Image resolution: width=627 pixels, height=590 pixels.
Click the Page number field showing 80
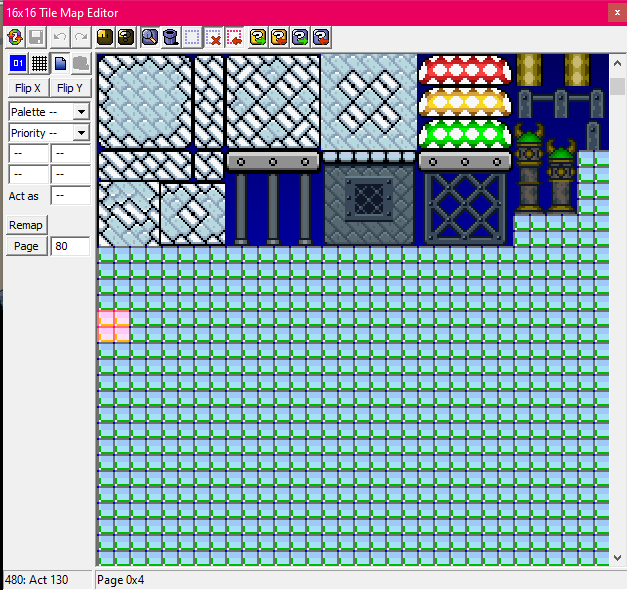(x=70, y=246)
